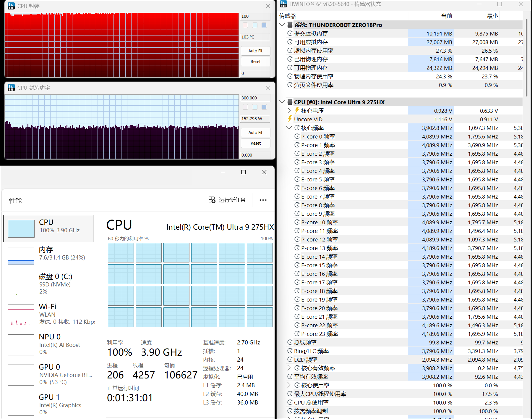Select the Wi-Fi WLAN thumbnail graph
Image resolution: width=532 pixels, height=419 pixels.
click(x=21, y=315)
